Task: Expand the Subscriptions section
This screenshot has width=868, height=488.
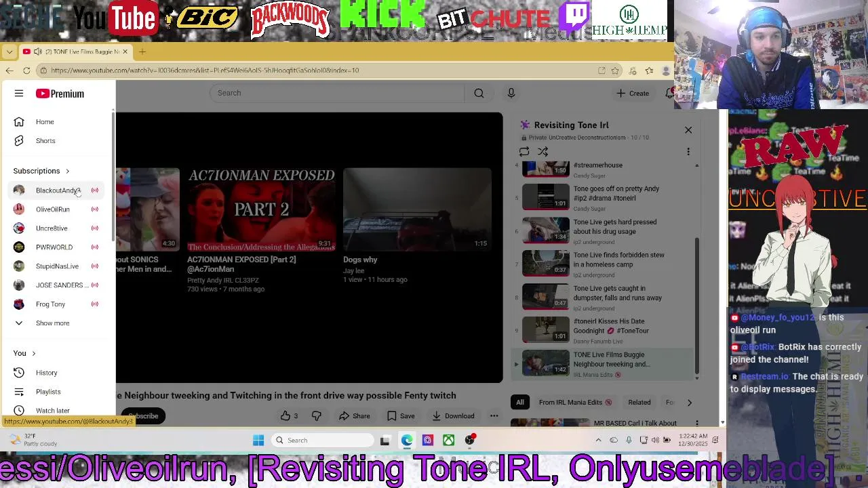Action: [x=41, y=171]
